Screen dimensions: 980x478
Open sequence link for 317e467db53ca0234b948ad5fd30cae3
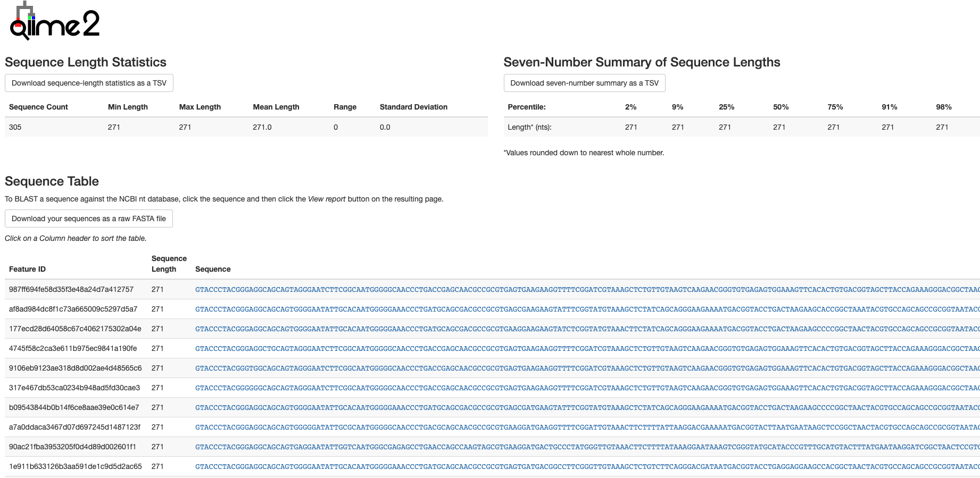(x=587, y=388)
